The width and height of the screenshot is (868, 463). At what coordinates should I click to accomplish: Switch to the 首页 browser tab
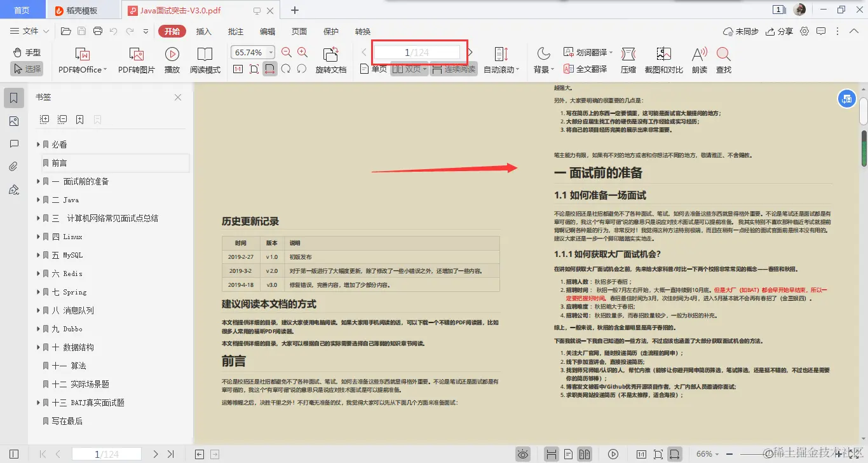[22, 10]
